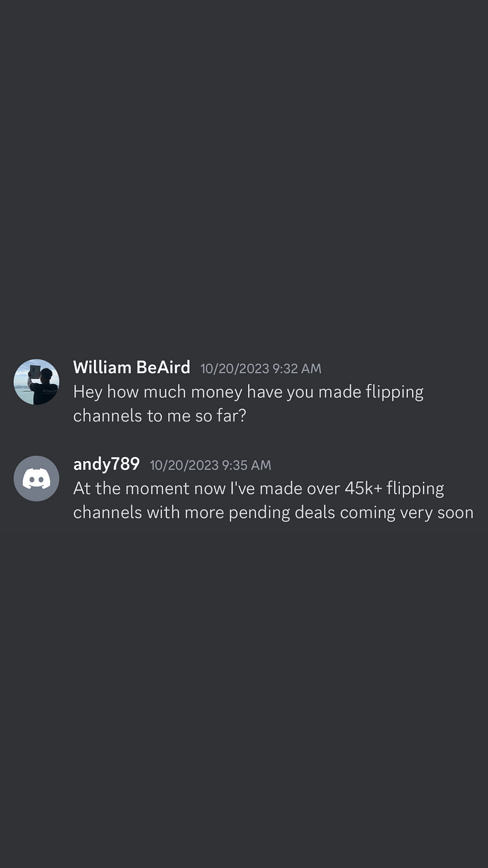Select message line 'channels to me so far?'

point(160,416)
